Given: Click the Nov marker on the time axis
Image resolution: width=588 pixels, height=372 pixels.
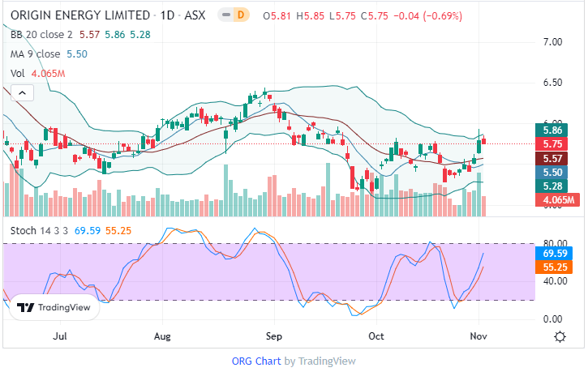Looking at the screenshot, I should tap(479, 335).
